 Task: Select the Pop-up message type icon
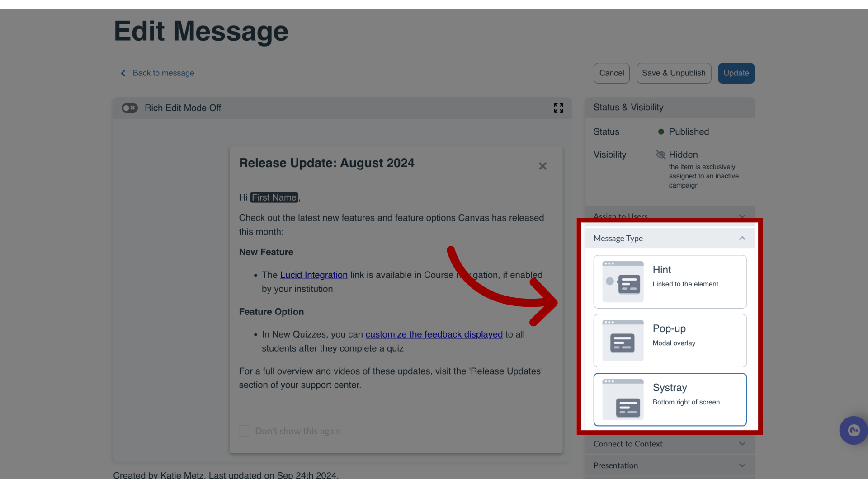click(x=623, y=340)
